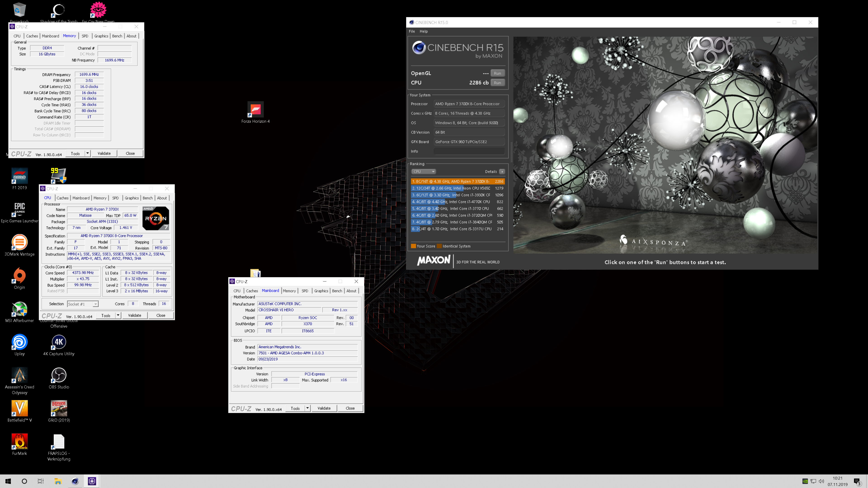The width and height of the screenshot is (868, 488).
Task: Click Validate in Mainboard CPU-Z window
Action: click(x=324, y=408)
